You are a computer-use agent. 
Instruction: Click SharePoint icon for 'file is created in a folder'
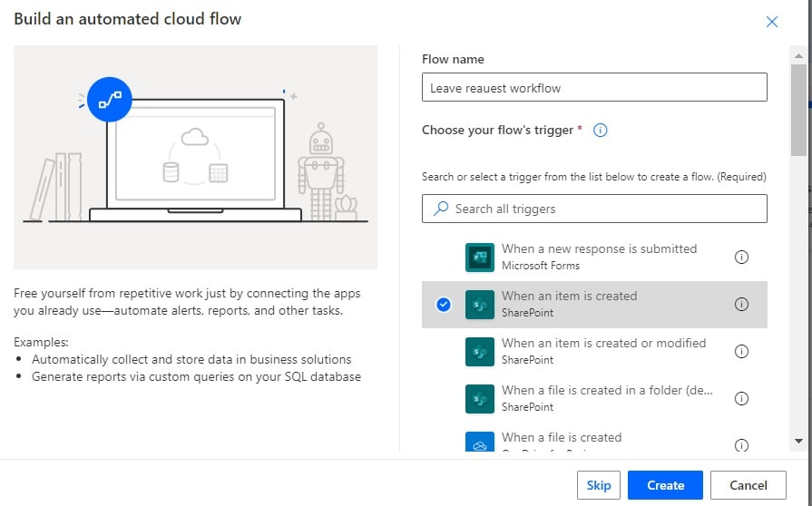pos(480,398)
